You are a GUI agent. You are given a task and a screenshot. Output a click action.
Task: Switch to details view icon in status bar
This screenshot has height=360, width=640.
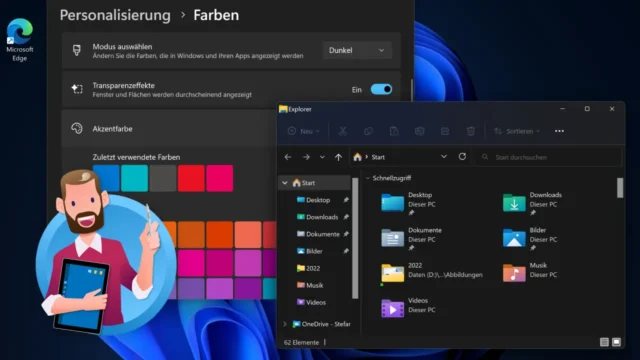(x=604, y=342)
